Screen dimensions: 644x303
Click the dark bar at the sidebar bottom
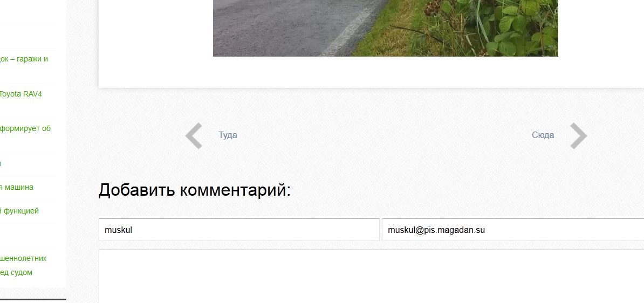33,300
